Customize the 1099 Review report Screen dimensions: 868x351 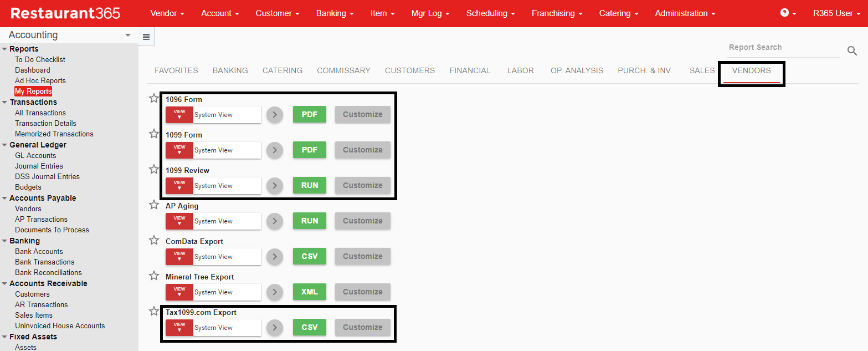pos(363,186)
